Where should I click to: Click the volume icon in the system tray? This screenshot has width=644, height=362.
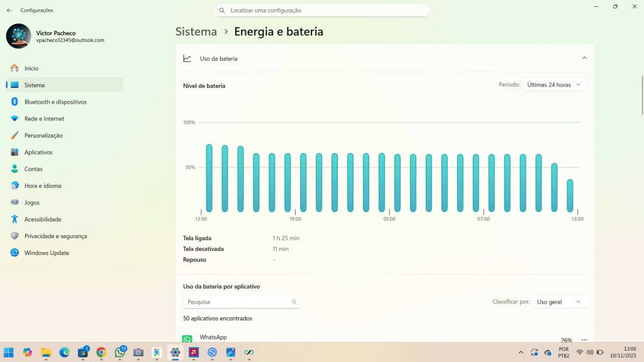589,352
